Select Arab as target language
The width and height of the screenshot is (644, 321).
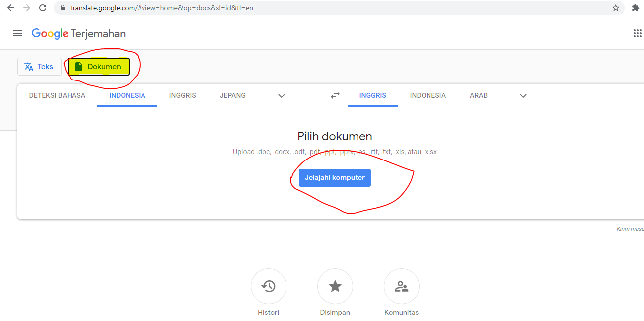click(x=479, y=95)
